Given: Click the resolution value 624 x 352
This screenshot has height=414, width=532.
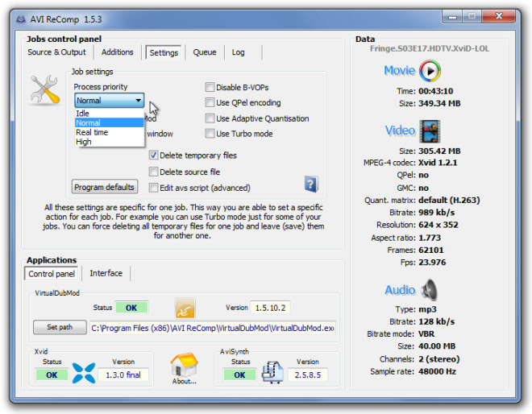Looking at the screenshot, I should pyautogui.click(x=438, y=225).
